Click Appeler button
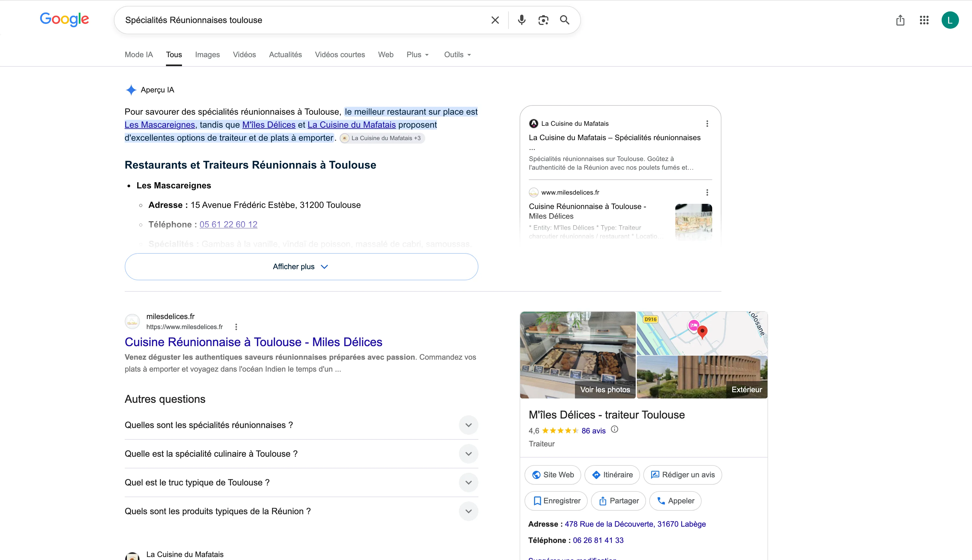The width and height of the screenshot is (972, 560). pos(675,501)
